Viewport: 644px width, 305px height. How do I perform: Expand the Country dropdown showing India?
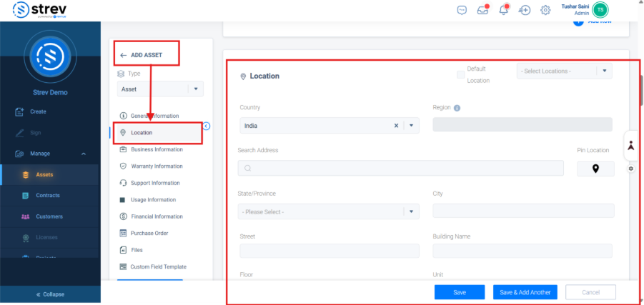(x=411, y=125)
